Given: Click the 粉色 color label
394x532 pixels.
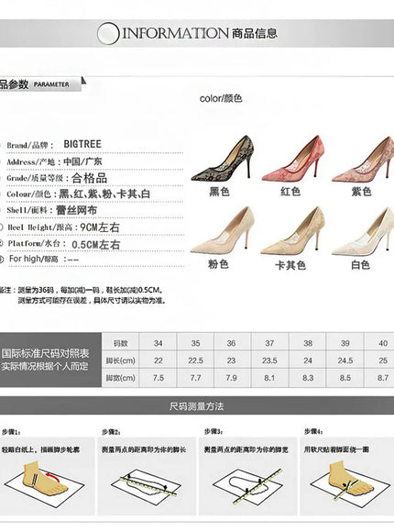Looking at the screenshot, I should pos(218,264).
